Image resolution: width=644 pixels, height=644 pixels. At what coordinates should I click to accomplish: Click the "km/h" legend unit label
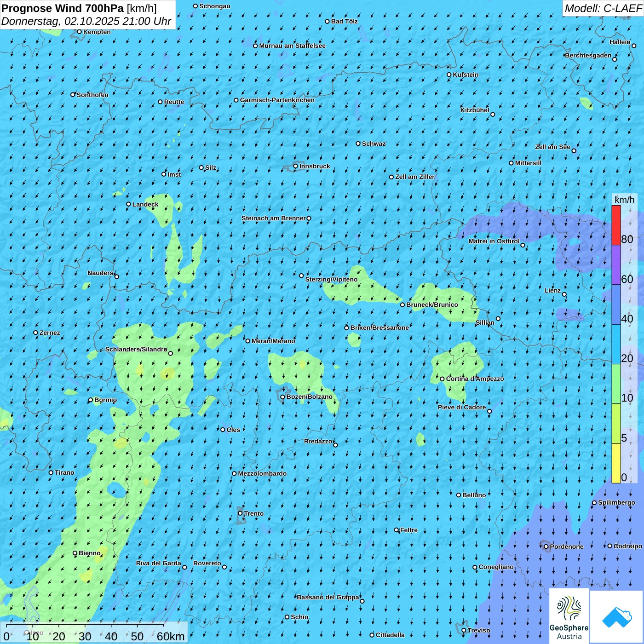tap(624, 200)
